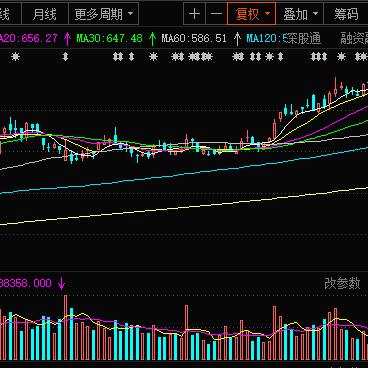
Task: Zoom out with the minus button
Action: (x=216, y=14)
